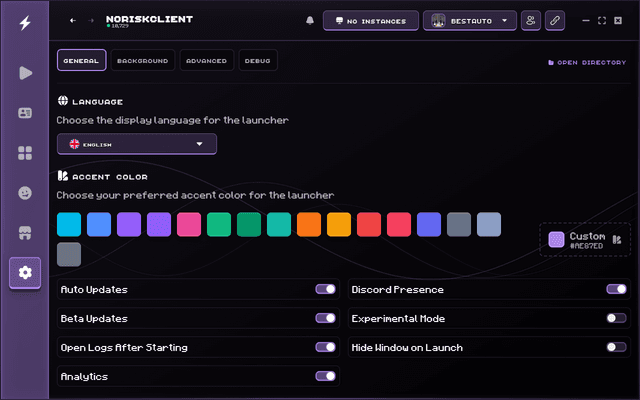Toggle Open Logs After Starting
The image size is (640, 400).
click(x=326, y=347)
